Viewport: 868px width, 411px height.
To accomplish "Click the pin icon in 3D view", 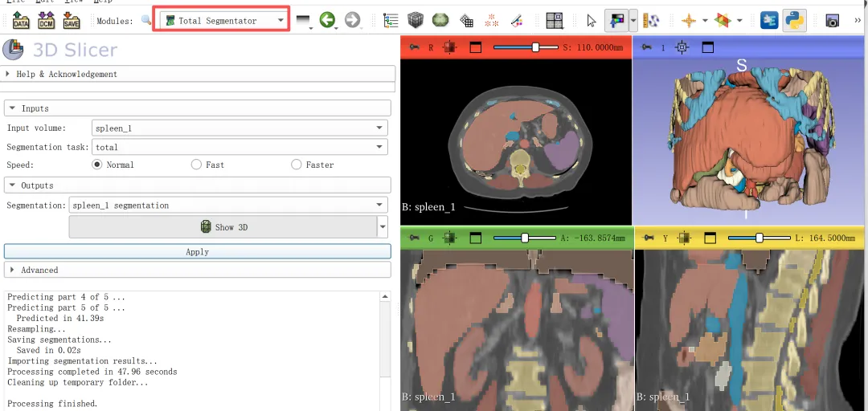I will click(646, 47).
